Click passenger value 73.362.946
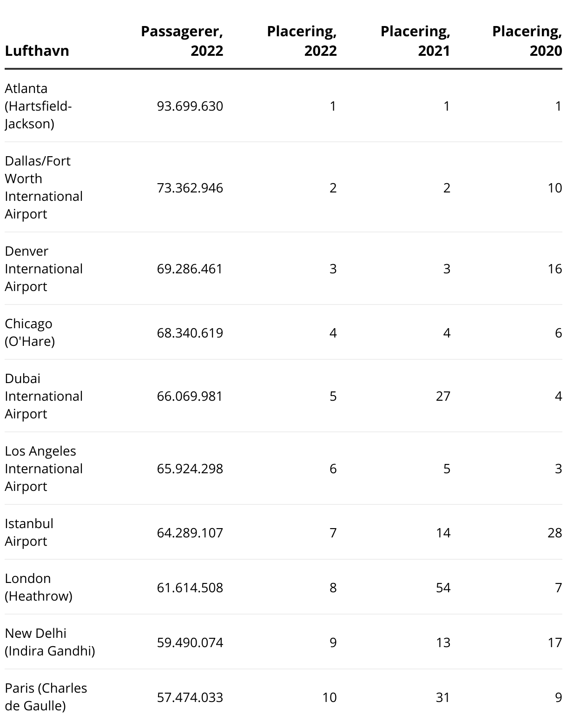567x728 pixels. point(190,188)
